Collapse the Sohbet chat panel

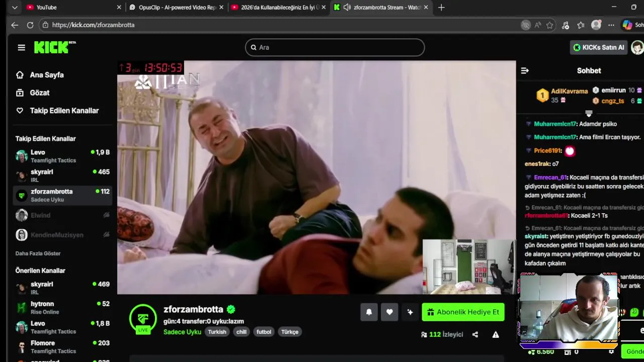[x=525, y=71]
